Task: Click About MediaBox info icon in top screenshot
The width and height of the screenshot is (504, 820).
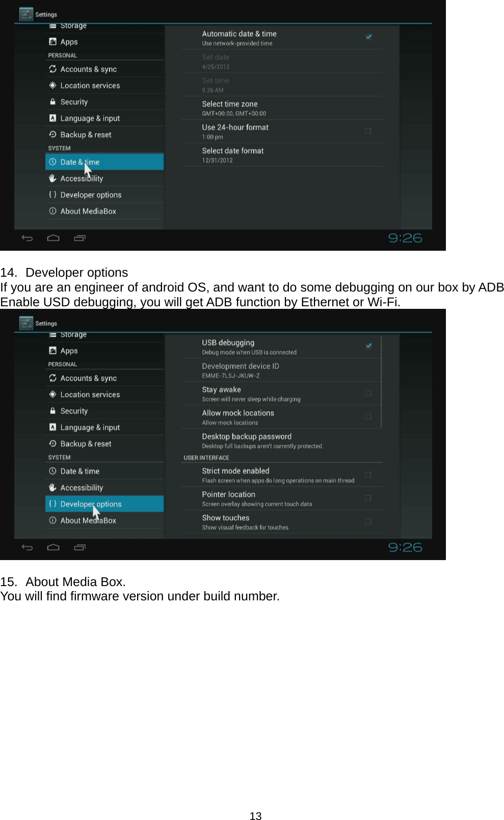Action: tap(52, 210)
